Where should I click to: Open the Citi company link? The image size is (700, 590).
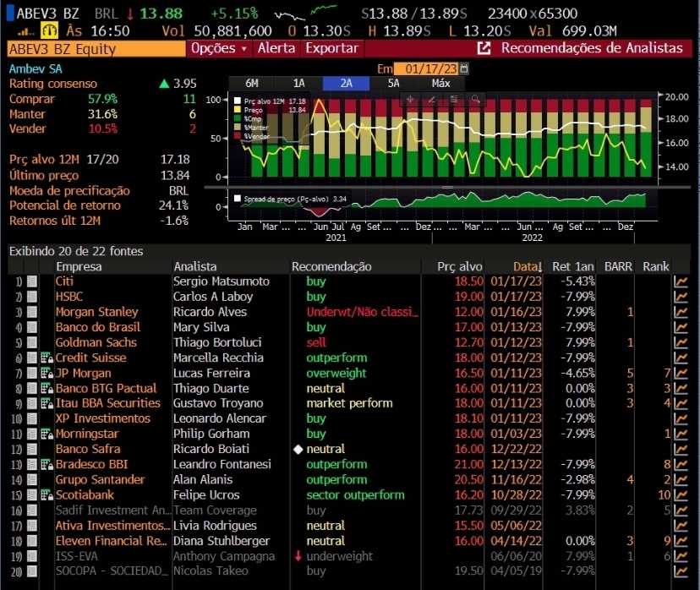tap(64, 281)
